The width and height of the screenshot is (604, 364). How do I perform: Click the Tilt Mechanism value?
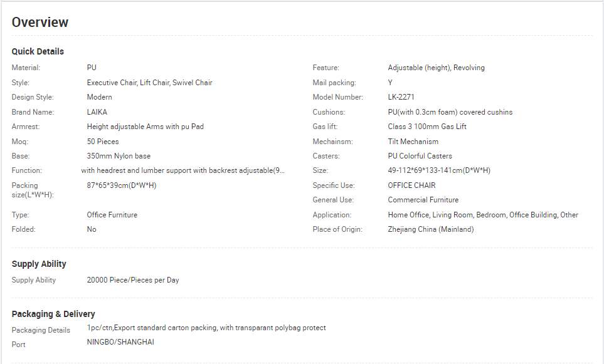[x=413, y=142]
